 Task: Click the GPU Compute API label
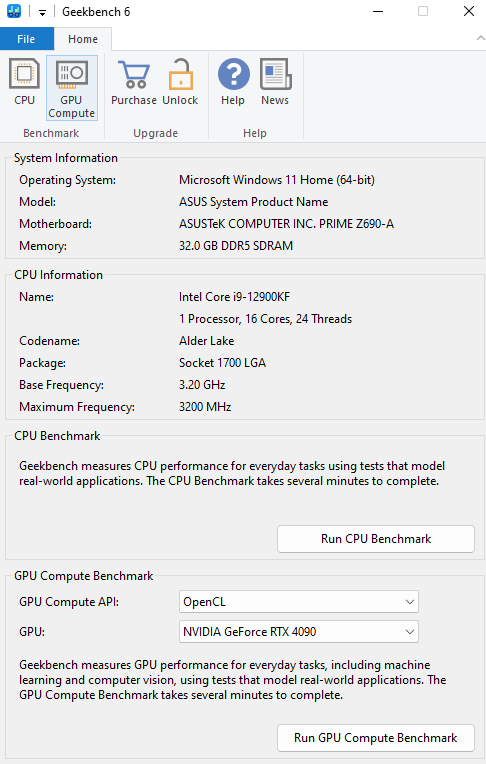[x=69, y=602]
